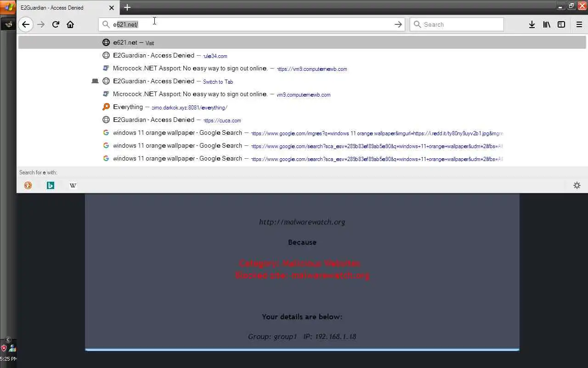Click the Windows Start button
This screenshot has width=588, height=368.
[x=8, y=7]
